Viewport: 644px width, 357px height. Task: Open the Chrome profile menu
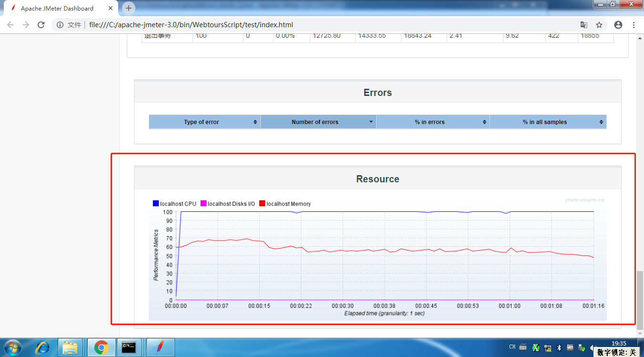pyautogui.click(x=618, y=25)
